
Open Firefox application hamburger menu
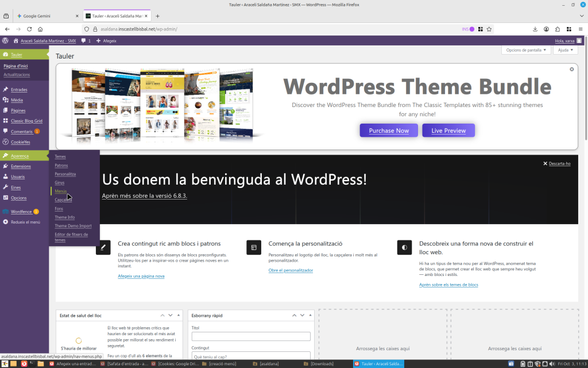(579, 29)
